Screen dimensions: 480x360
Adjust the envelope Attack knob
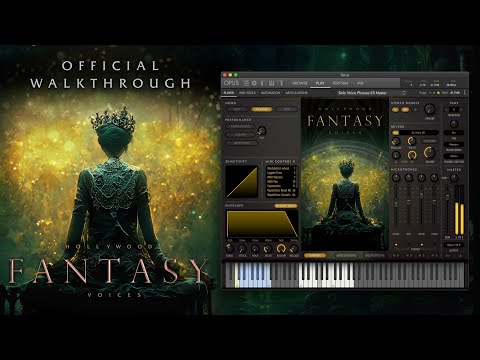(x=242, y=248)
